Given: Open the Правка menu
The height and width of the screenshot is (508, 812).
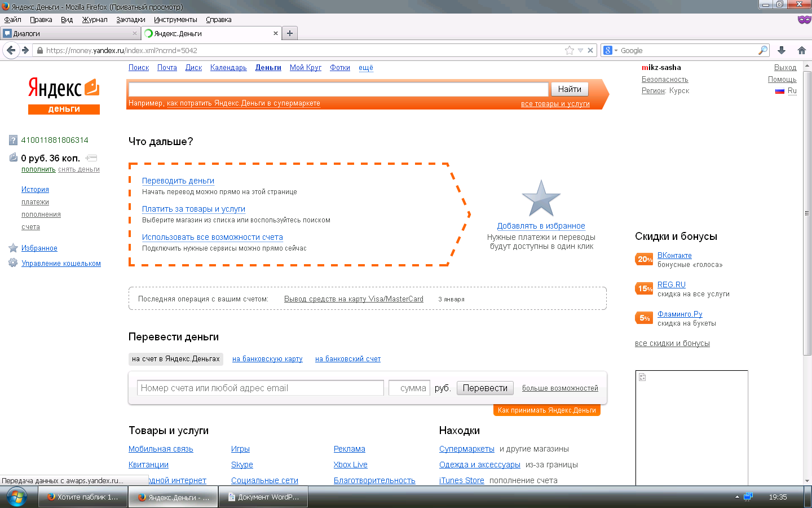Looking at the screenshot, I should [41, 20].
